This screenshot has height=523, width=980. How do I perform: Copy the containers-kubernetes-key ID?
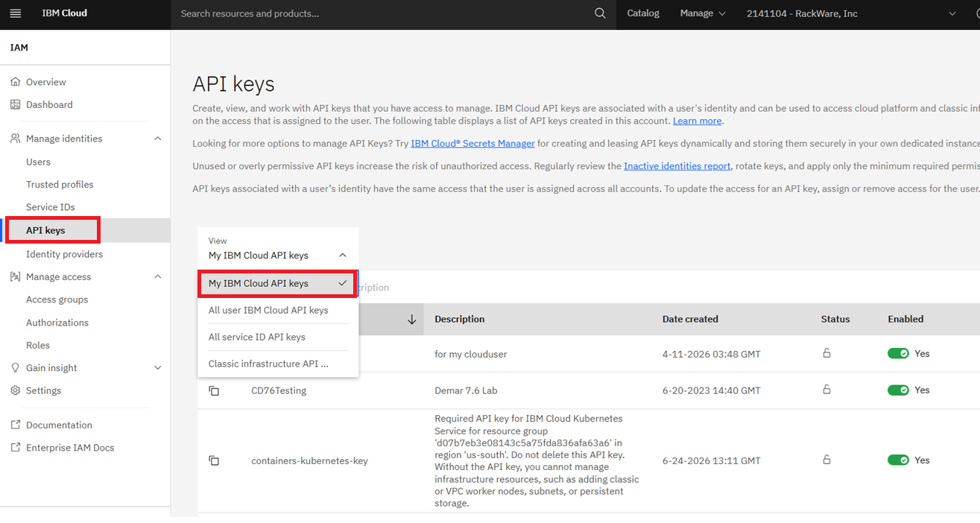[214, 460]
